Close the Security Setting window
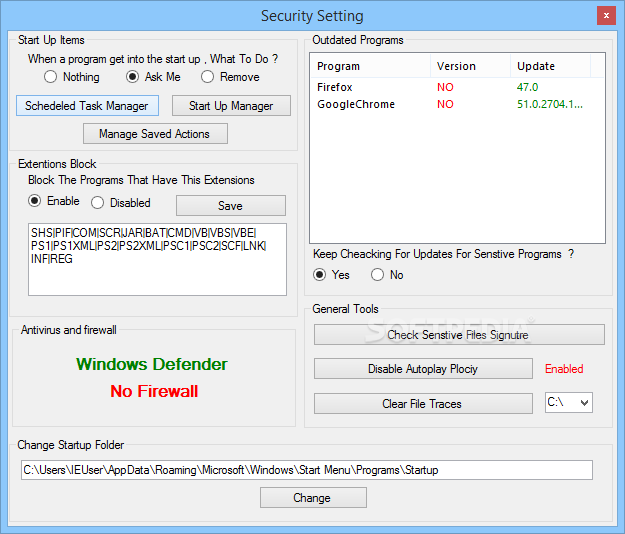Image resolution: width=625 pixels, height=534 pixels. pyautogui.click(x=606, y=16)
